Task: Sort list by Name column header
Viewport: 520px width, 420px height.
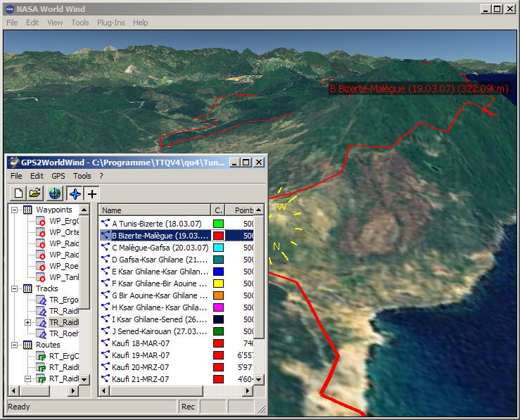Action: [155, 210]
